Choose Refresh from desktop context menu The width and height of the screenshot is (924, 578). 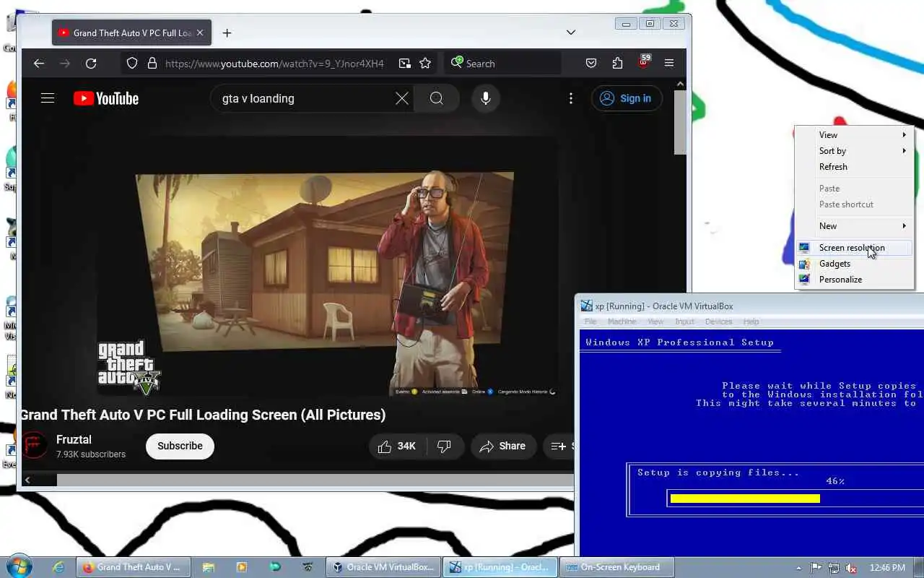(x=854, y=167)
